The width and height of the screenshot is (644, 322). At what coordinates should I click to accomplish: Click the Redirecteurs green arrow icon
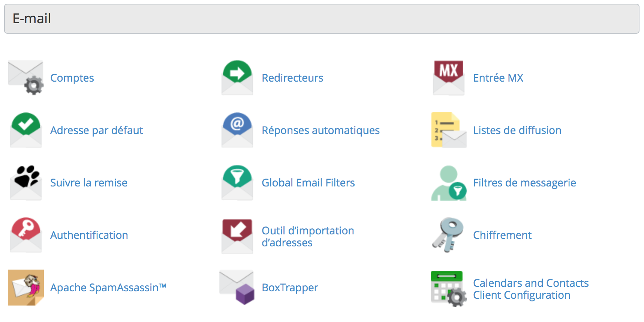237,78
